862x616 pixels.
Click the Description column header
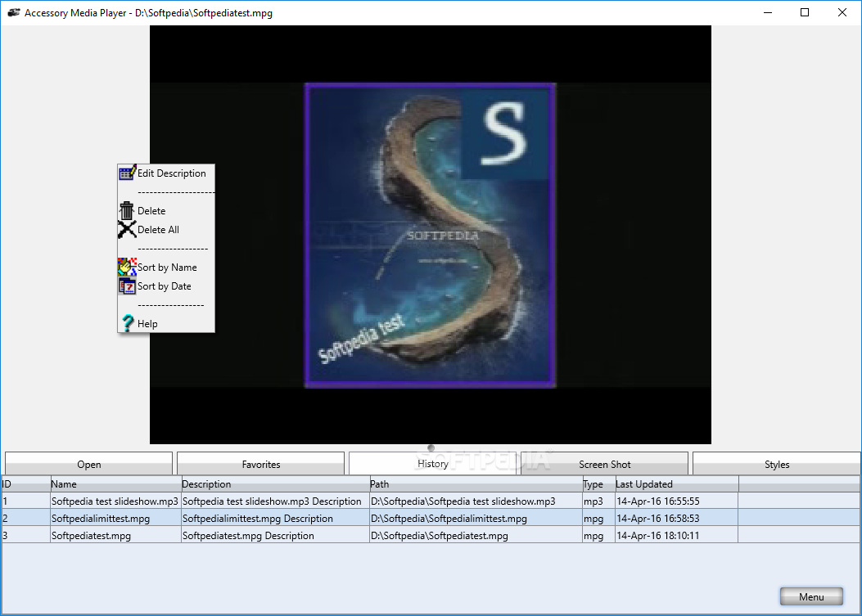275,484
